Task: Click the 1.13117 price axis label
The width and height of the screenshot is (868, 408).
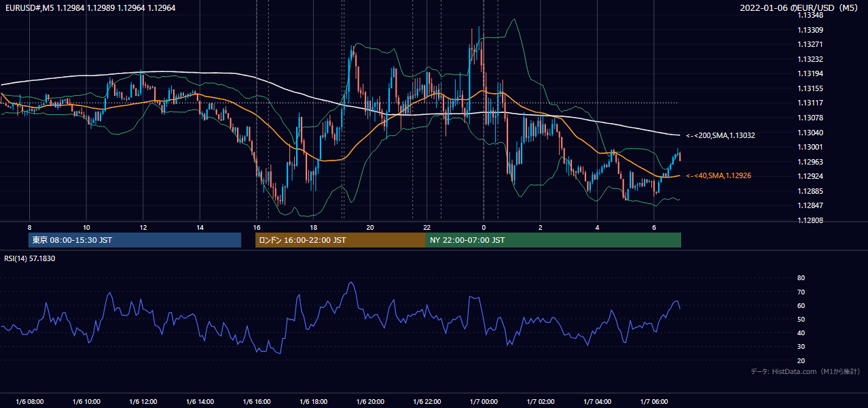Action: [810, 103]
